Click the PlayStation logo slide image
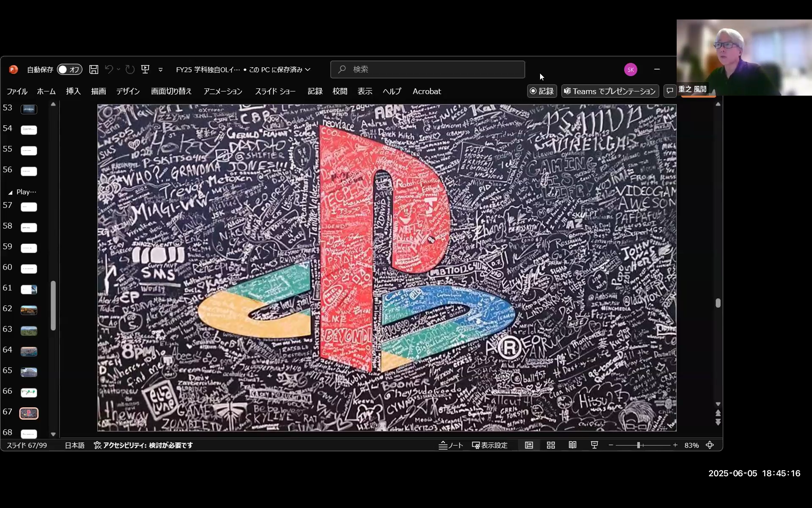Viewport: 812px width, 508px height. tap(387, 268)
